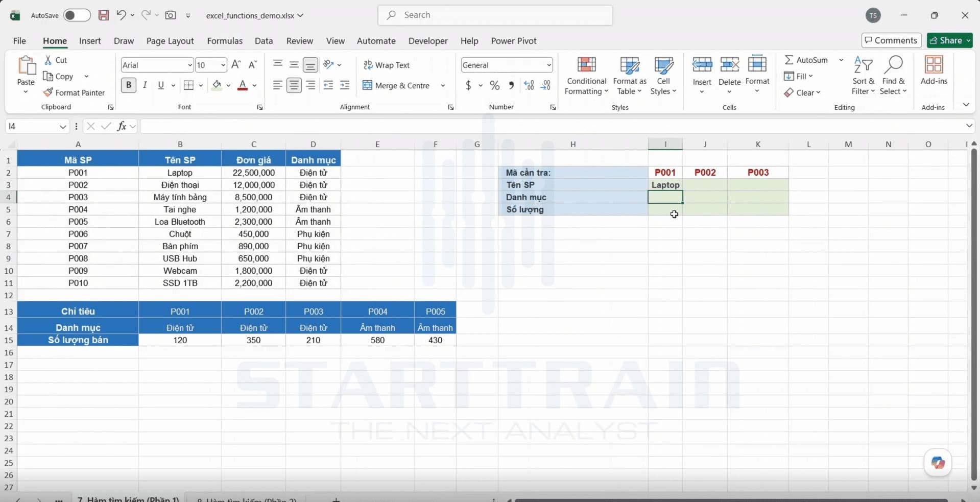This screenshot has height=502, width=980.
Task: Toggle Centre horizontal alignment
Action: tap(294, 85)
